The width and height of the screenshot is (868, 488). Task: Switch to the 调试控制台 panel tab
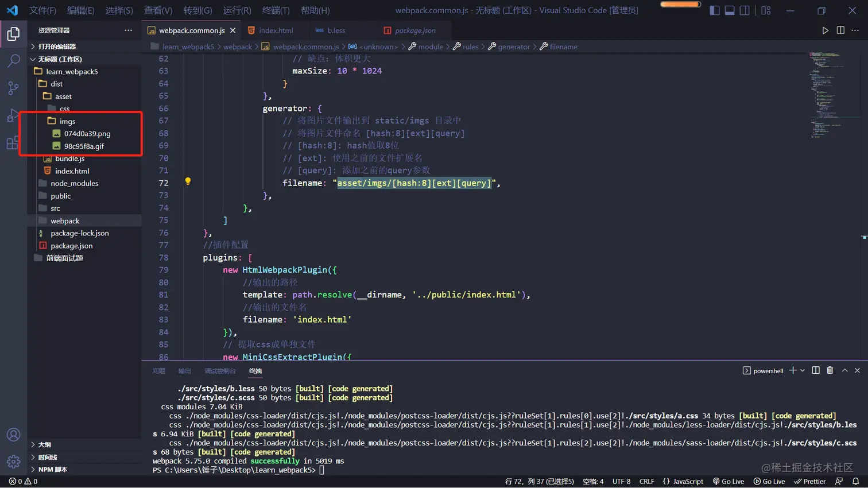pyautogui.click(x=220, y=371)
